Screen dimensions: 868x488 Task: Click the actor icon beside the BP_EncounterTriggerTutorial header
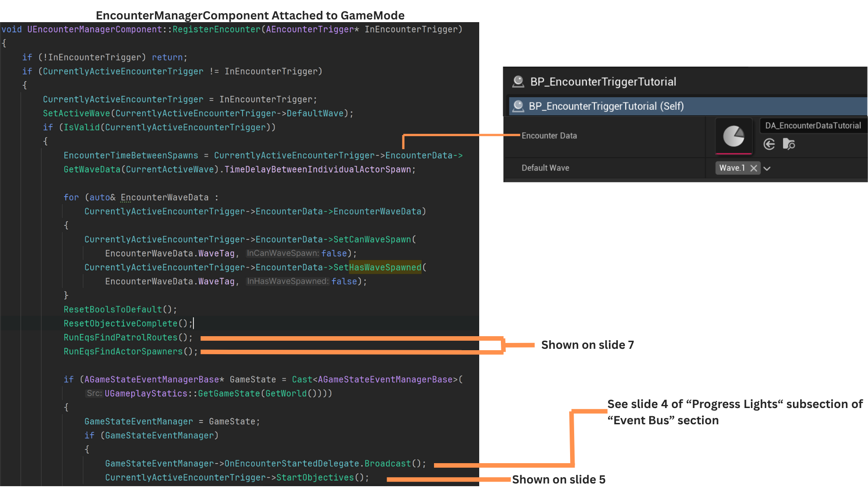(518, 82)
